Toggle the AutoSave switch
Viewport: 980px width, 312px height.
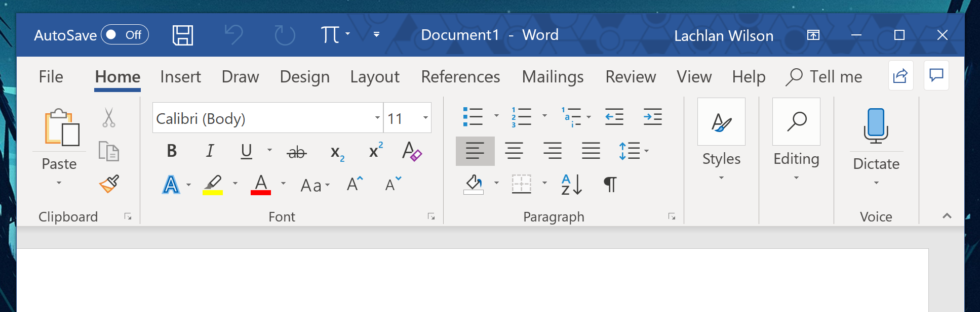125,35
